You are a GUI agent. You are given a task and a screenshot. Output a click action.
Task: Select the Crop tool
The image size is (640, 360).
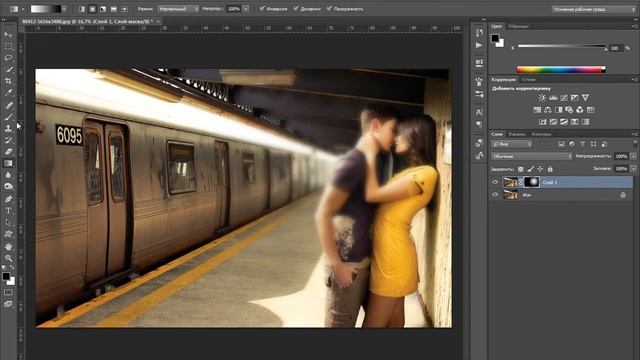[x=8, y=81]
